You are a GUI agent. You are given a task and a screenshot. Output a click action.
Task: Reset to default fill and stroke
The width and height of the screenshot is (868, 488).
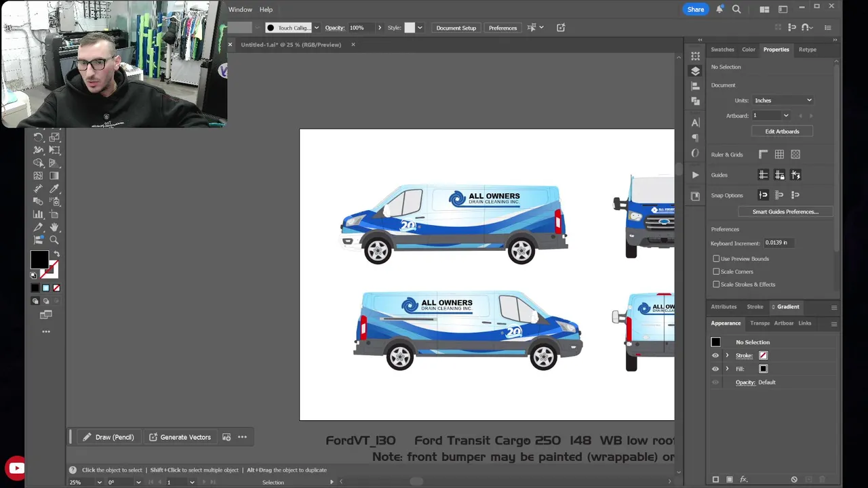coord(33,275)
